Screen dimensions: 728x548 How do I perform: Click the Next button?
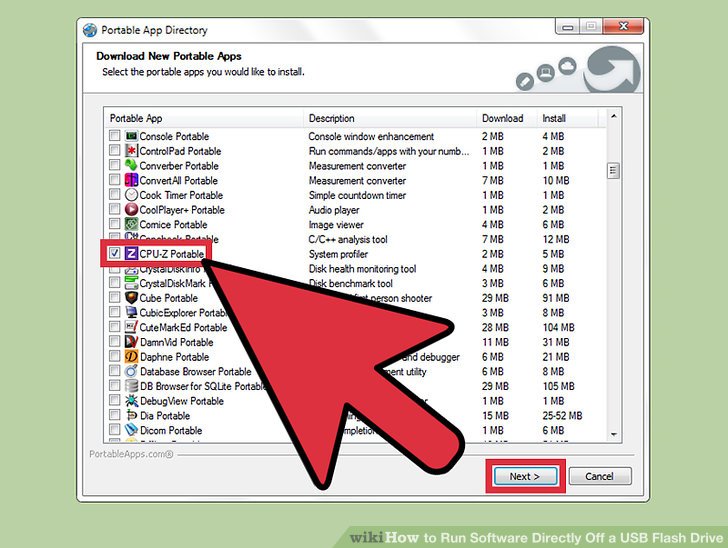click(525, 476)
